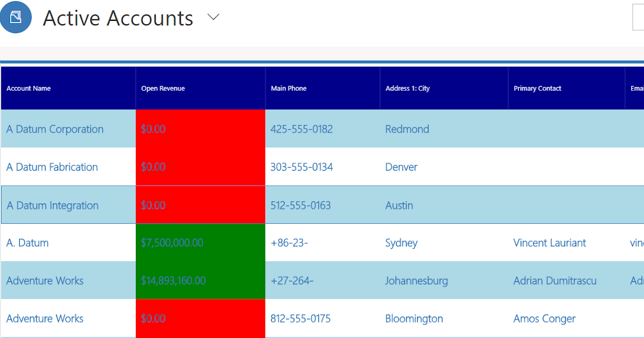Open the Vincent Lauriant contact link
This screenshot has width=644, height=338.
click(550, 243)
